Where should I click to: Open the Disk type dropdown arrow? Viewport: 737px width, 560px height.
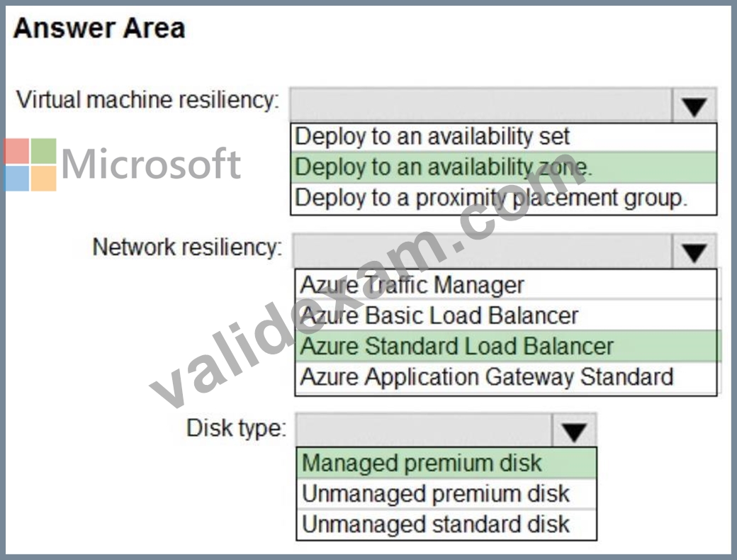click(x=574, y=430)
